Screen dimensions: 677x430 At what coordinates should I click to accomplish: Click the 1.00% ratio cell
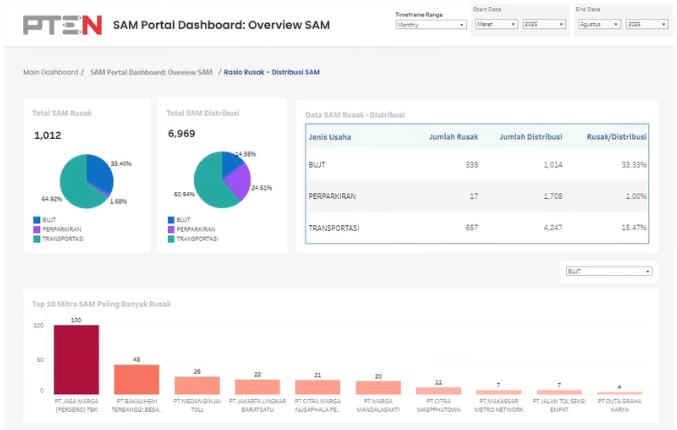(x=636, y=196)
